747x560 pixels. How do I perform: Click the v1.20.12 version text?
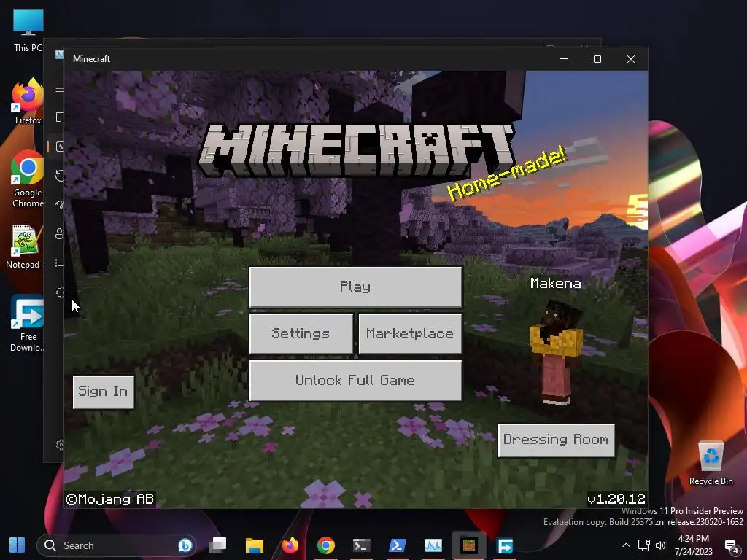click(x=616, y=499)
